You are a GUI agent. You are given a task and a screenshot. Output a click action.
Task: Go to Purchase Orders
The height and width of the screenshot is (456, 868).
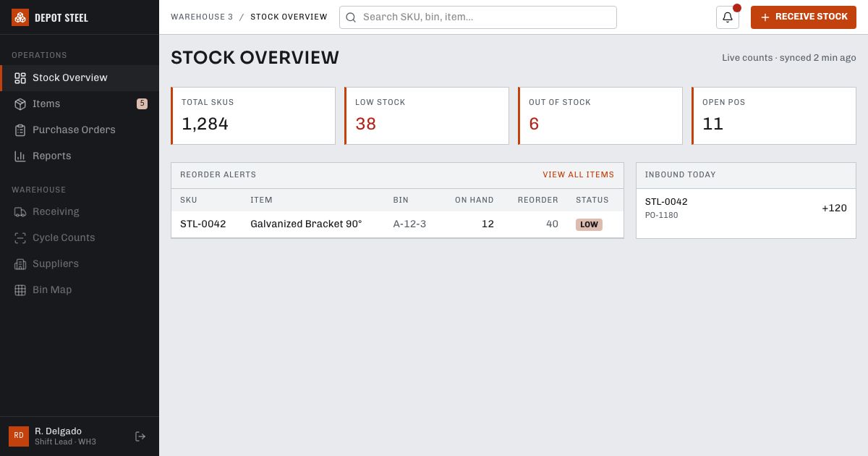point(80,130)
